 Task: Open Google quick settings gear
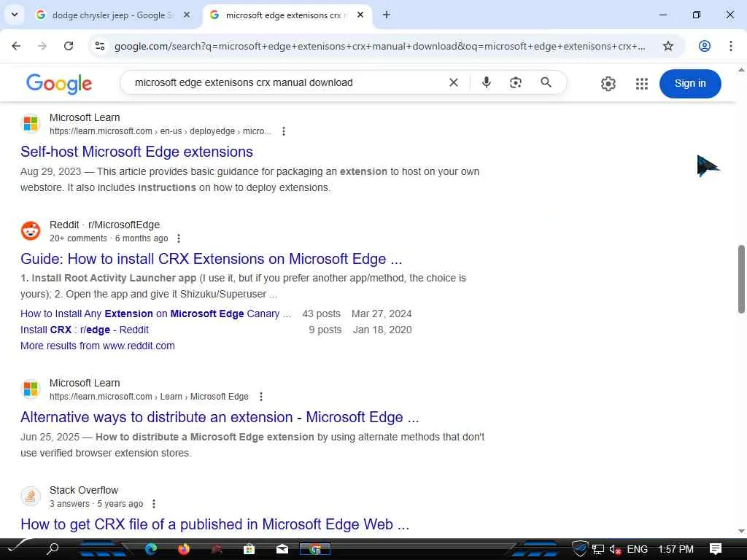pyautogui.click(x=608, y=84)
